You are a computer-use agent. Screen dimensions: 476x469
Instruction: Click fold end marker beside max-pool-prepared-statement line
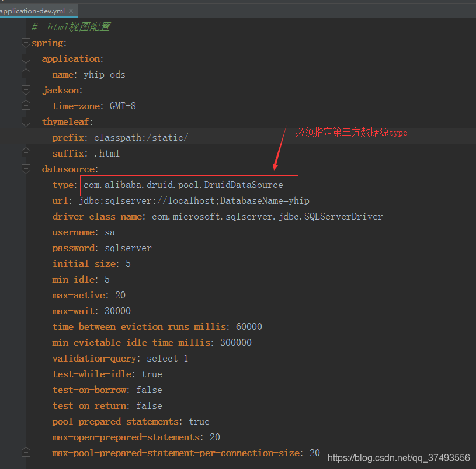tap(26, 453)
